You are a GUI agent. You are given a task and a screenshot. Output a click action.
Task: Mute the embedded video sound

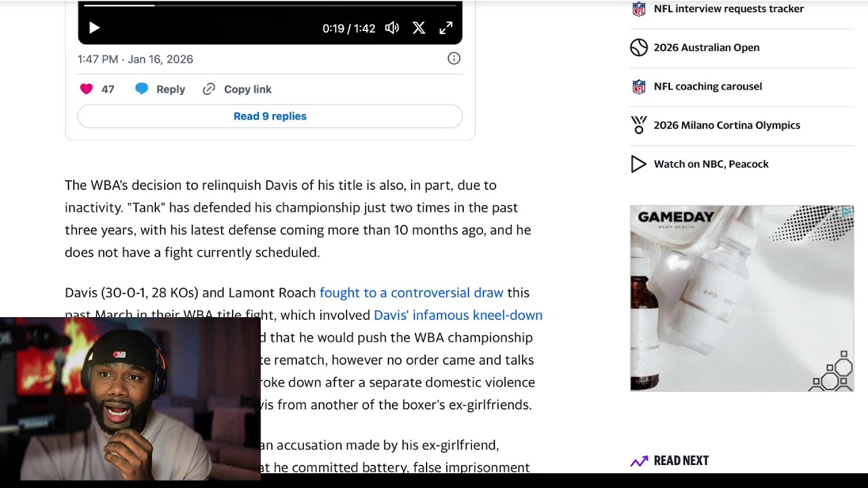click(x=392, y=28)
